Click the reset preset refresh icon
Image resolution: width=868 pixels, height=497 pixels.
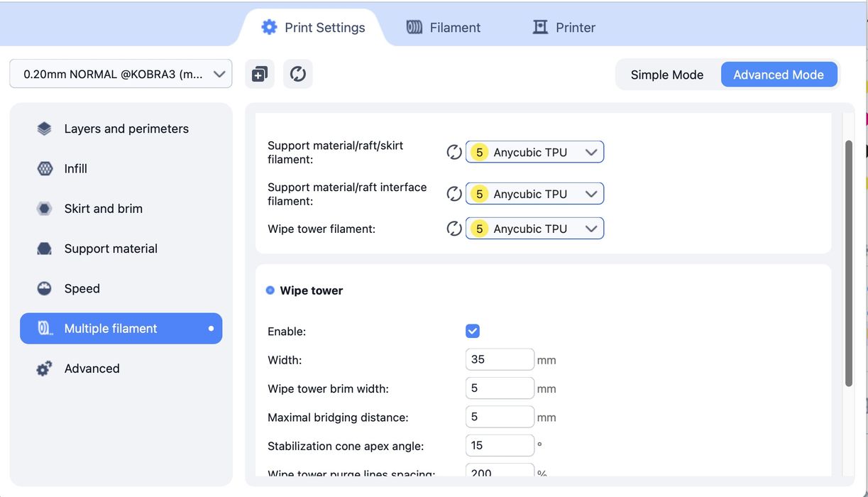click(x=298, y=74)
